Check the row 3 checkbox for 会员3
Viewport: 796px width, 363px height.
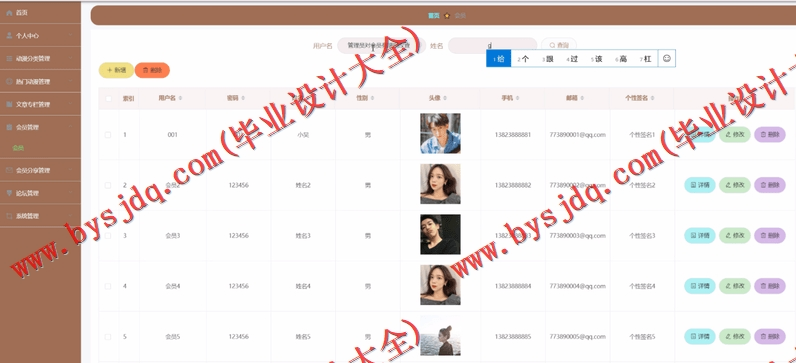[x=108, y=236]
